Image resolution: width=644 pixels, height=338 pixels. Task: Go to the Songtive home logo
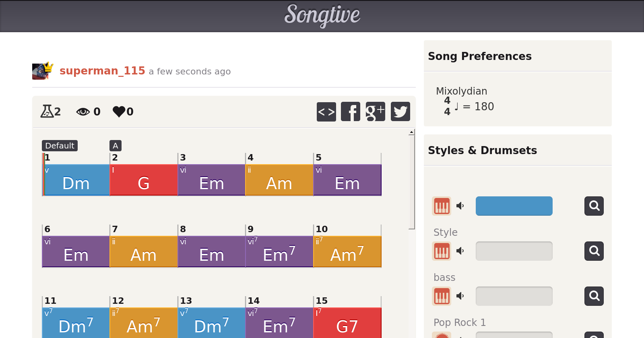pos(322,15)
